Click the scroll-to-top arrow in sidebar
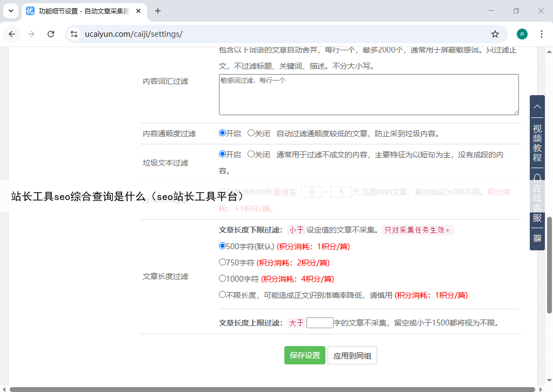Viewport: 553px width, 392px height. pyautogui.click(x=537, y=107)
